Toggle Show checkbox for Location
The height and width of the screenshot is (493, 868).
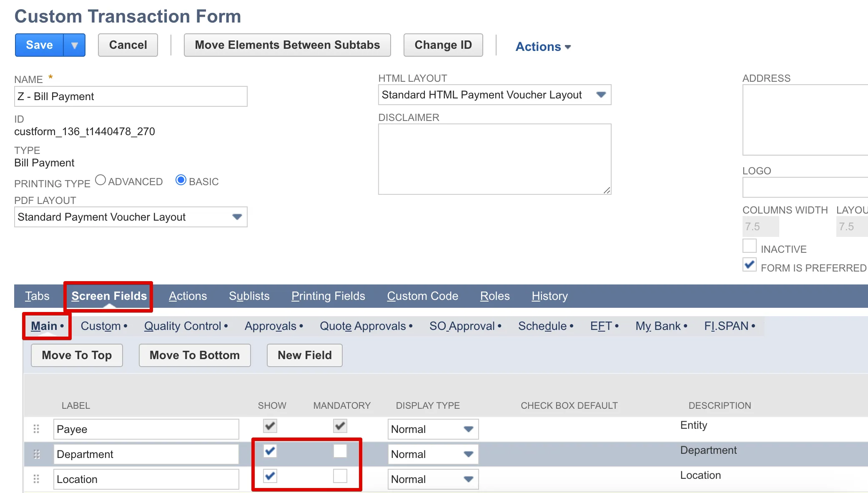270,476
